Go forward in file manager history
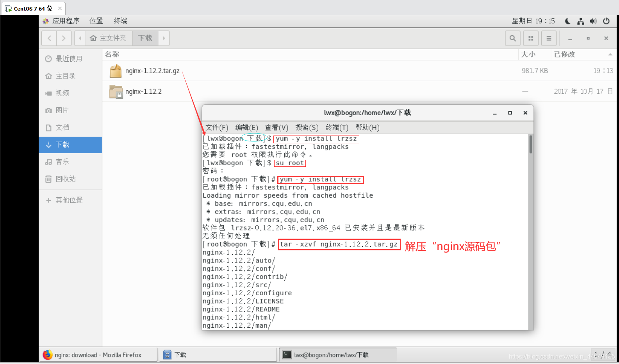Image resolution: width=619 pixels, height=364 pixels. (x=64, y=38)
